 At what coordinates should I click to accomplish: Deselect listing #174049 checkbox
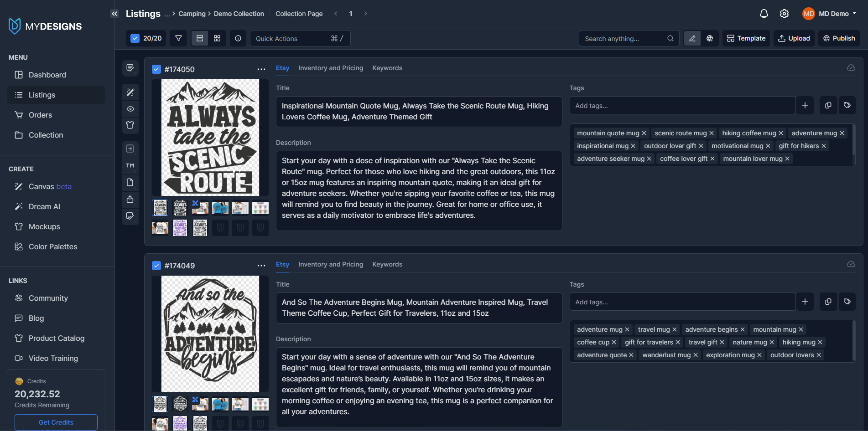156,266
